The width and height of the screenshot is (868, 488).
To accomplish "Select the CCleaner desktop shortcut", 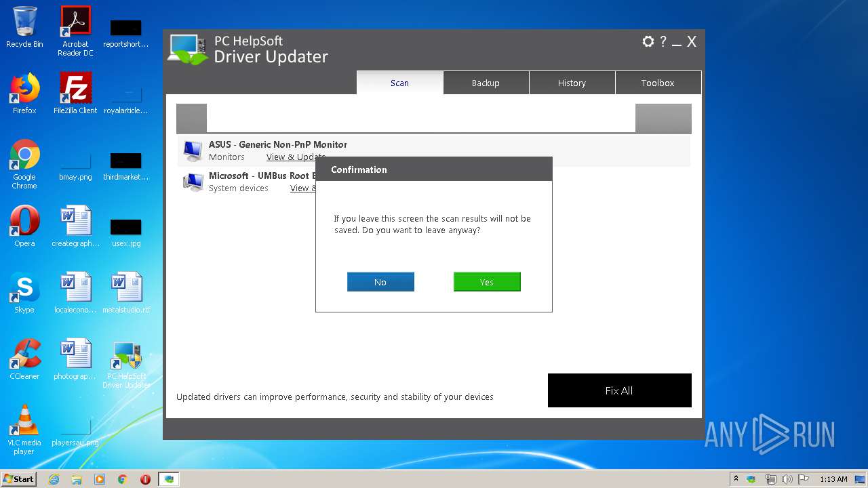I will click(24, 359).
